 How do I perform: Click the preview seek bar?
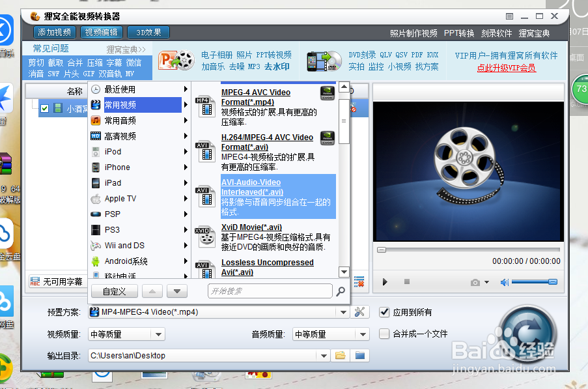469,250
